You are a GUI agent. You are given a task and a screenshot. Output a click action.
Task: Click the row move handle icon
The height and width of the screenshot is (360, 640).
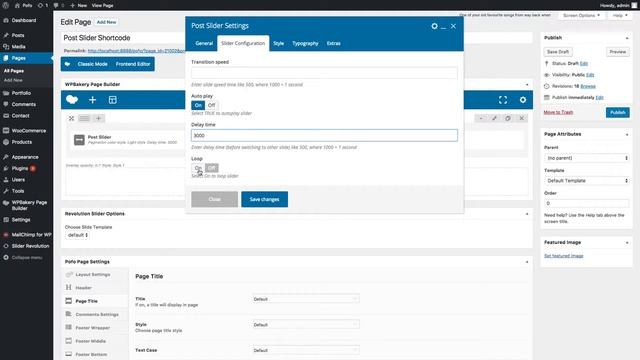(71, 118)
